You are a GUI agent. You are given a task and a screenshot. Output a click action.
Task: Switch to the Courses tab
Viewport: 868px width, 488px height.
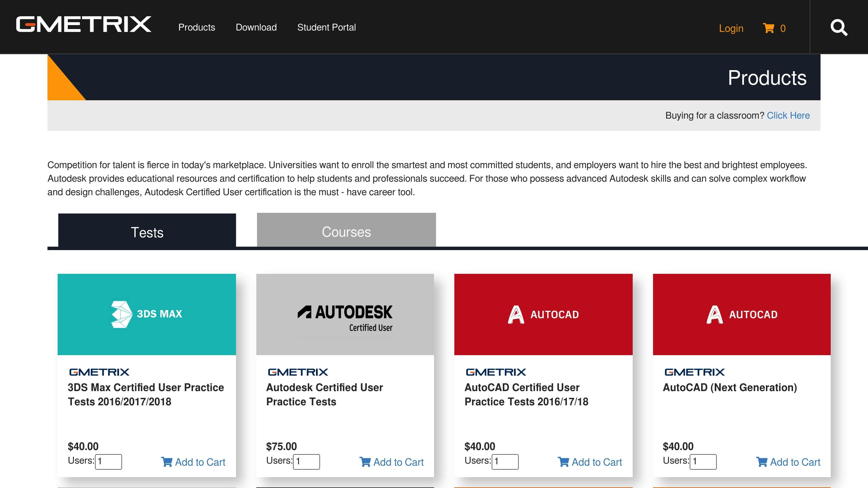346,230
